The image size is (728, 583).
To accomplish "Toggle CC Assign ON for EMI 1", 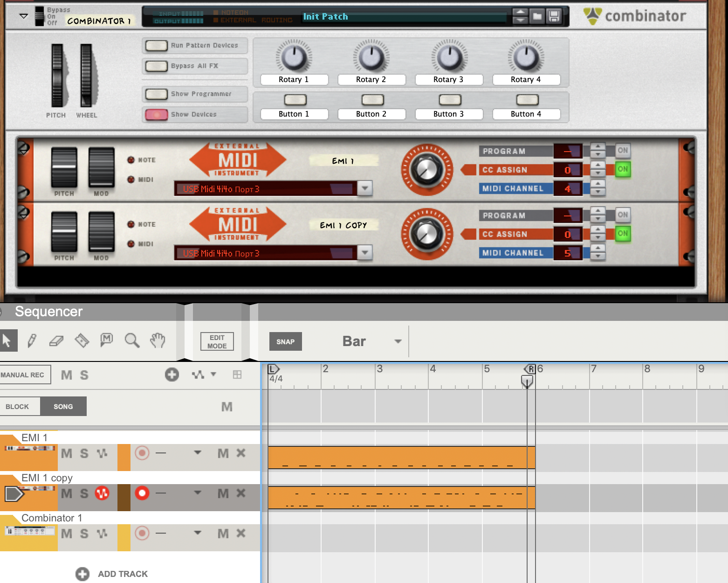I will [623, 169].
